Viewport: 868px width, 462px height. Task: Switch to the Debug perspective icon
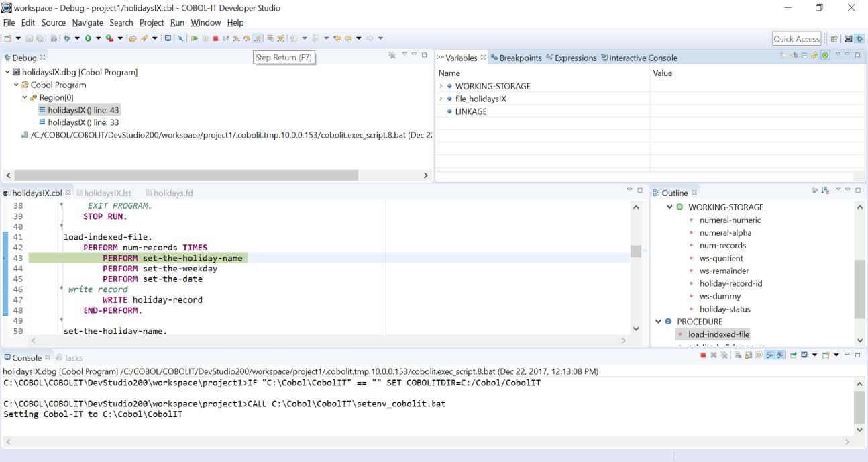[859, 39]
